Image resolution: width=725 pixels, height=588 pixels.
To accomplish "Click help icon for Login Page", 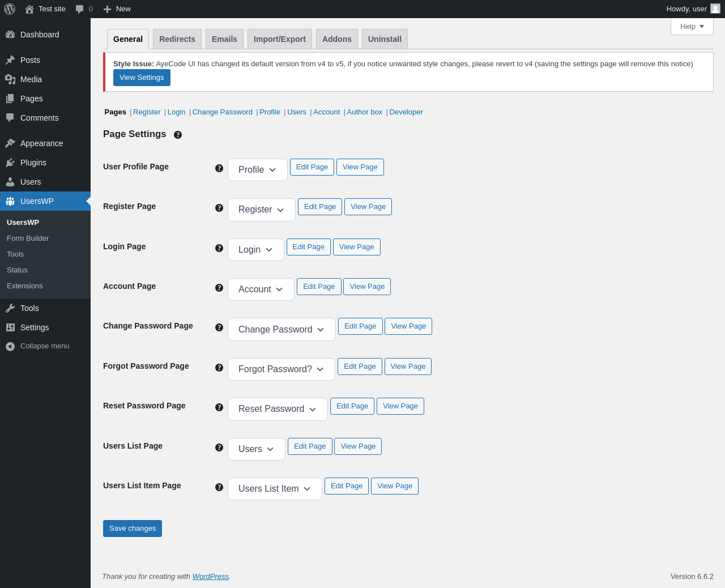I will 219,248.
